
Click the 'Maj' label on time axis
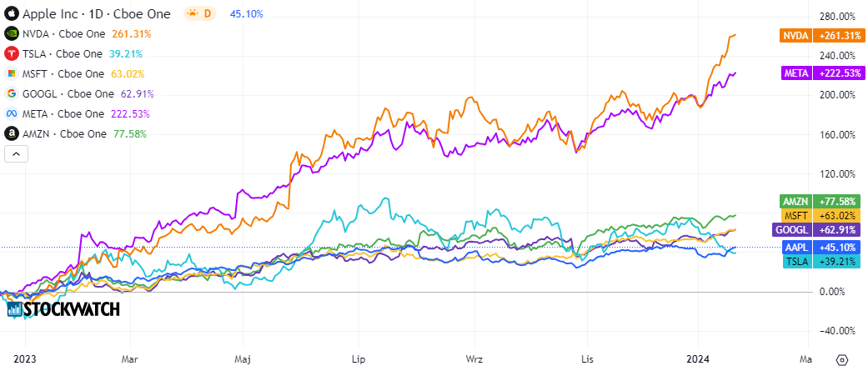pos(243,358)
